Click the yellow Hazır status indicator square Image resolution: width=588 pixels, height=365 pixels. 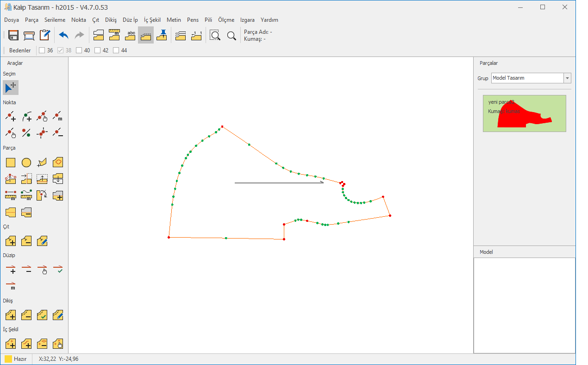pos(8,359)
